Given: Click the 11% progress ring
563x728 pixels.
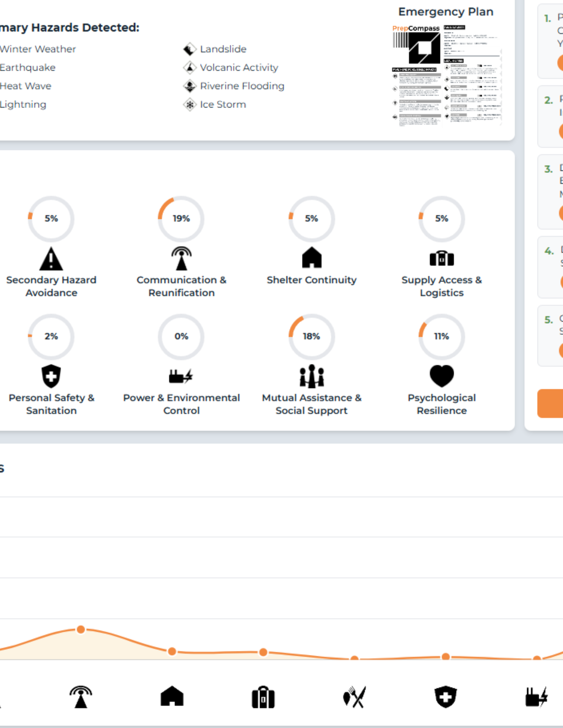Looking at the screenshot, I should tap(442, 337).
